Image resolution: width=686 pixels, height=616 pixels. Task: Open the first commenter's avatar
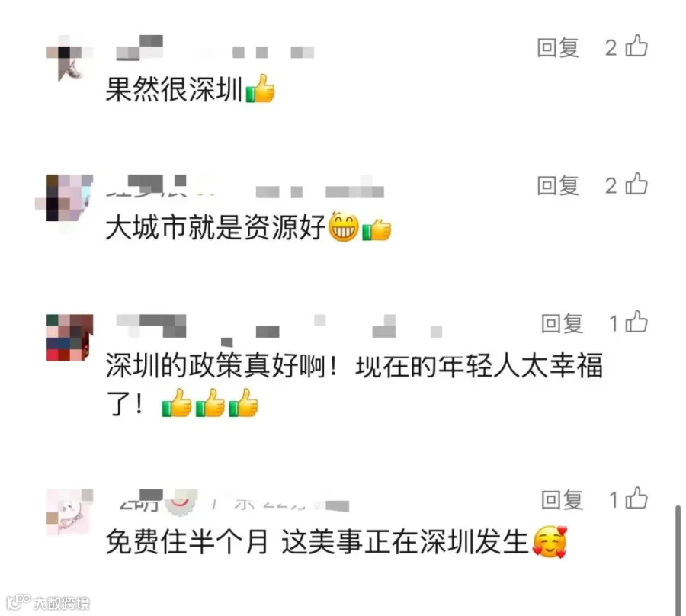(x=69, y=58)
